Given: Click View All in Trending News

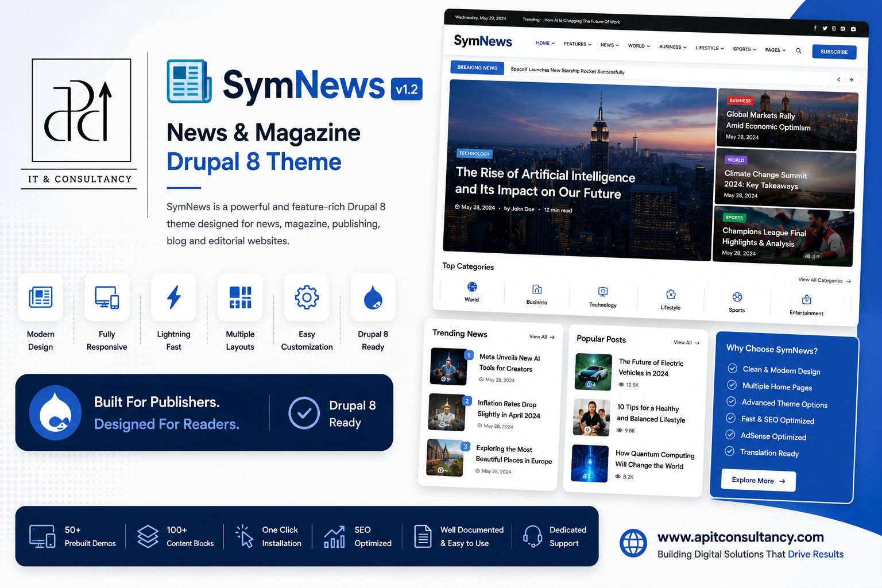Looking at the screenshot, I should (x=542, y=337).
